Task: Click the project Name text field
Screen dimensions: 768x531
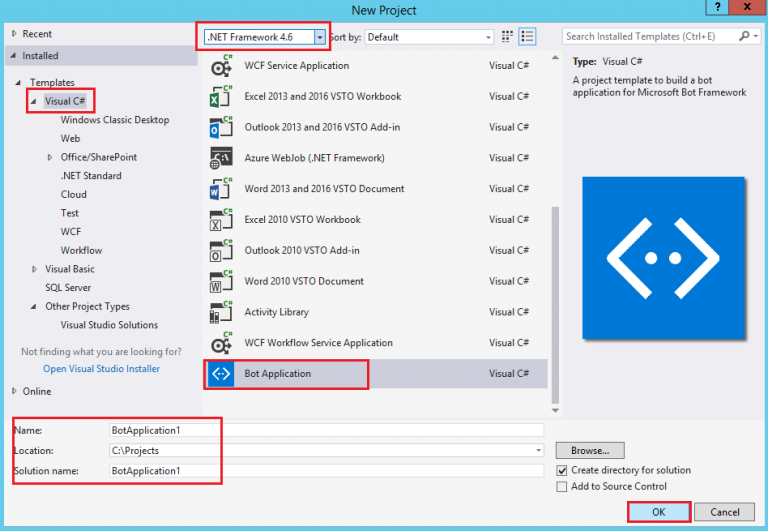Action: tap(327, 430)
